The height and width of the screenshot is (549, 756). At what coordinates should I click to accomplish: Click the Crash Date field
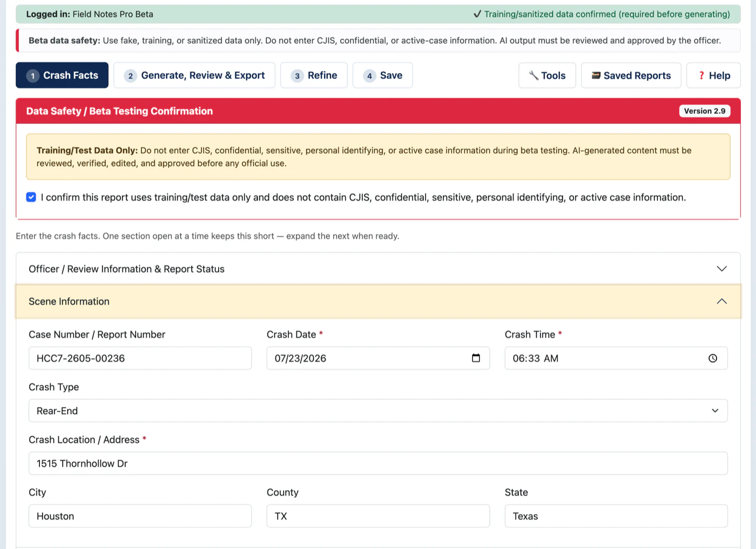(378, 358)
